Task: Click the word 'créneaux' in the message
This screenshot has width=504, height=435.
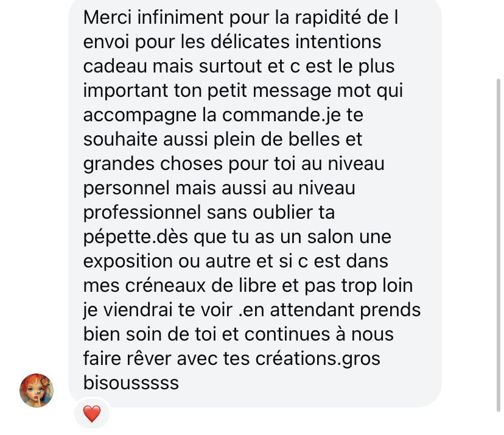Action: point(165,286)
